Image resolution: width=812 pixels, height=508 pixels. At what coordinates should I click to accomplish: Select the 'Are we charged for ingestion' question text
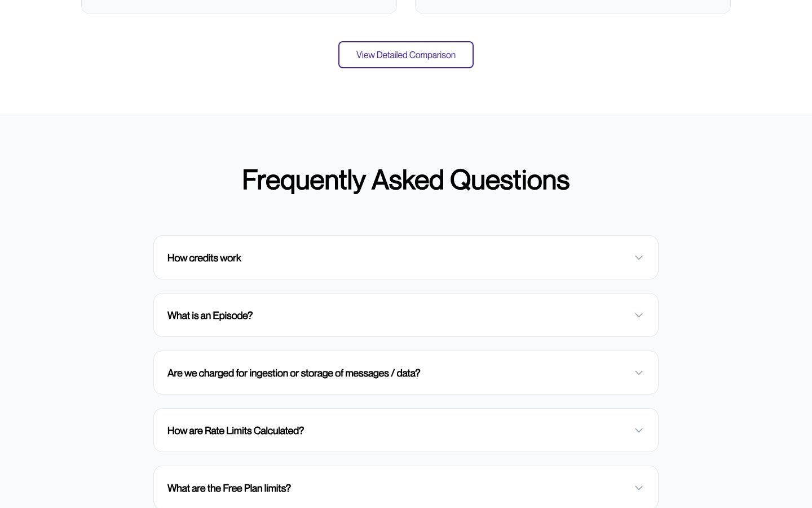pos(293,373)
